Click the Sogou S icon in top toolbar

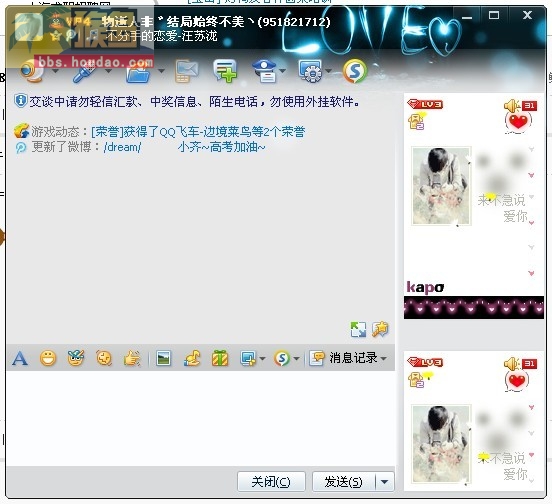pos(355,71)
